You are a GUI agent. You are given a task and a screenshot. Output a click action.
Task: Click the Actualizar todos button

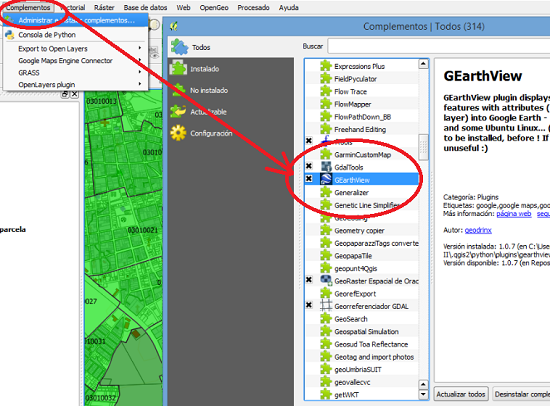pyautogui.click(x=461, y=394)
